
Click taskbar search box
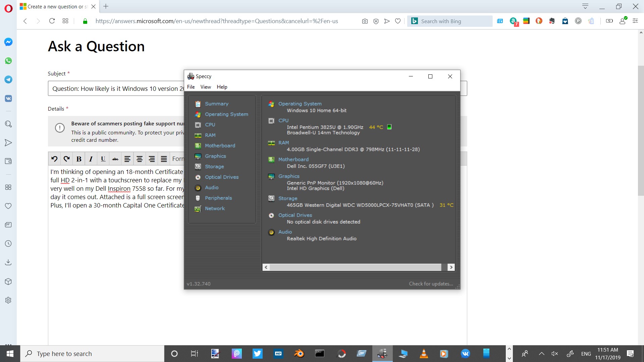pyautogui.click(x=92, y=354)
